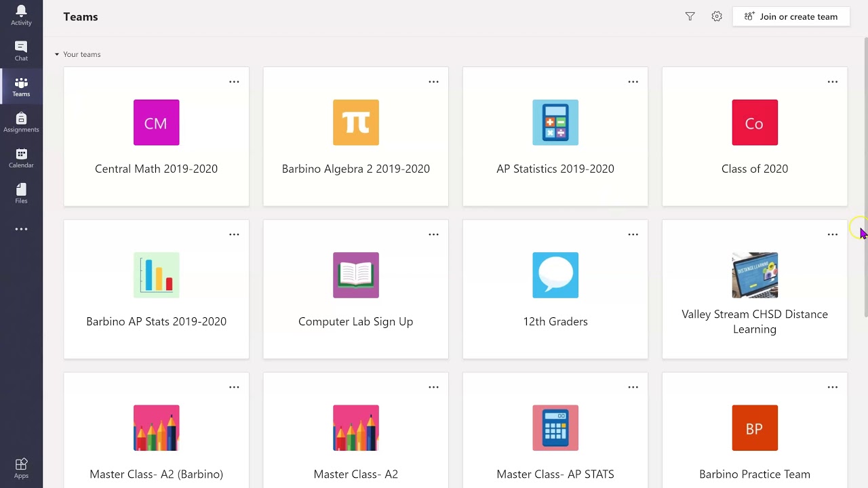
Task: Click the vertical scrollbar thumb
Action: (x=865, y=178)
